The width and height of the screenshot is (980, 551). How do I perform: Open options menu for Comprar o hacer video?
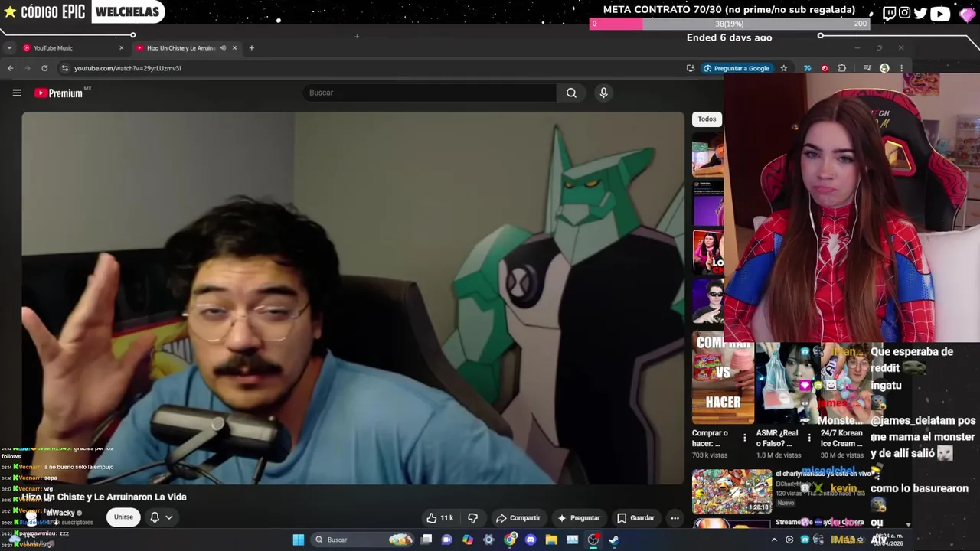click(744, 438)
